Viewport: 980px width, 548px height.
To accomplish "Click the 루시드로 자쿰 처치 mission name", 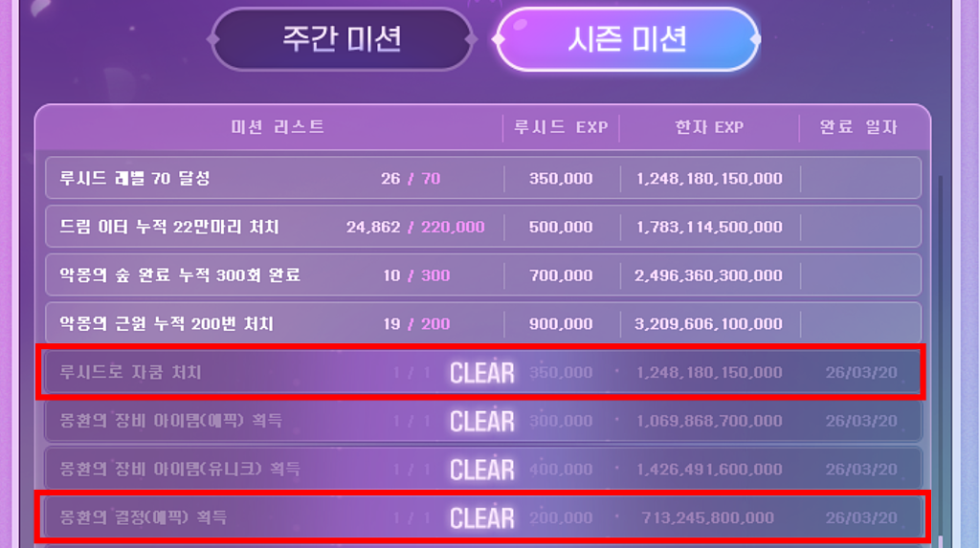I will [130, 372].
